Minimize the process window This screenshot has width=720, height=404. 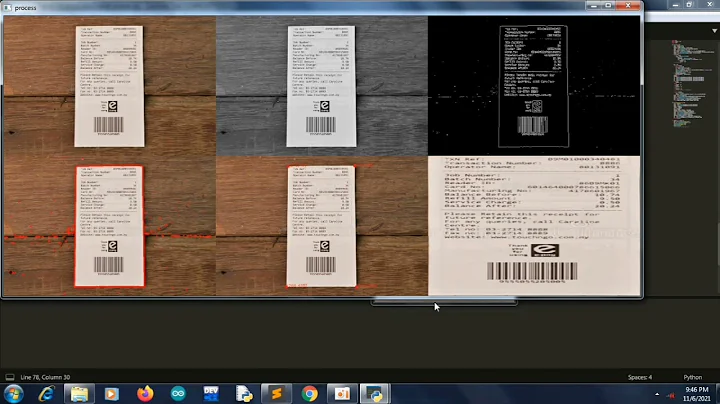(593, 6)
